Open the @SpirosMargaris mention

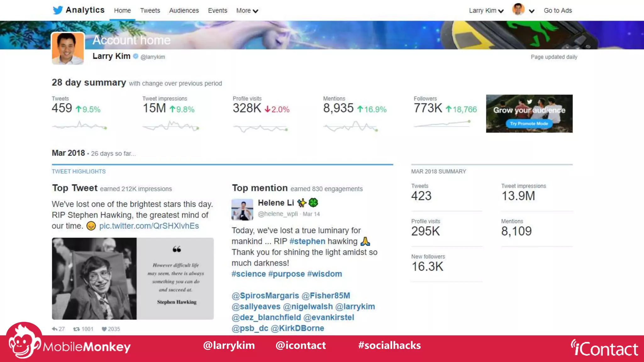[265, 296]
